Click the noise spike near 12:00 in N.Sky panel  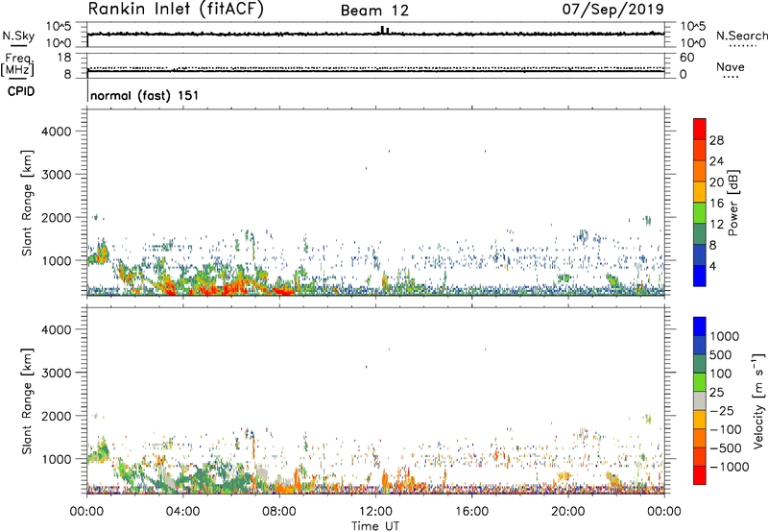(x=385, y=30)
